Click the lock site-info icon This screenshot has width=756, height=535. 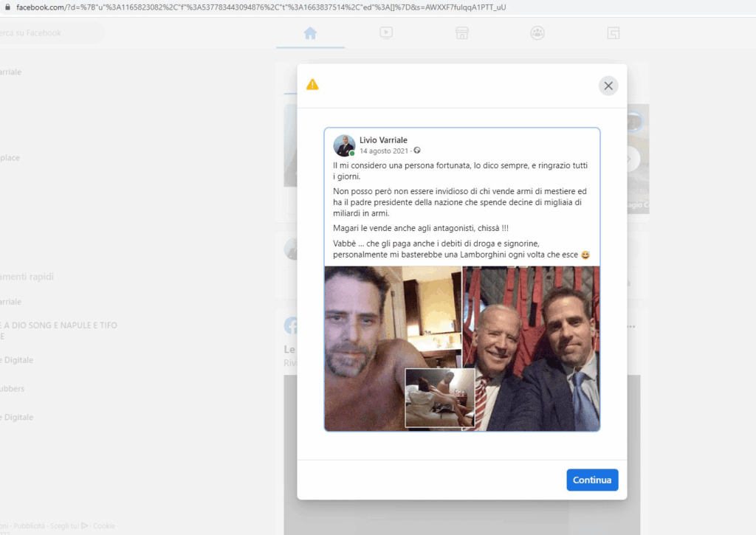(7, 7)
